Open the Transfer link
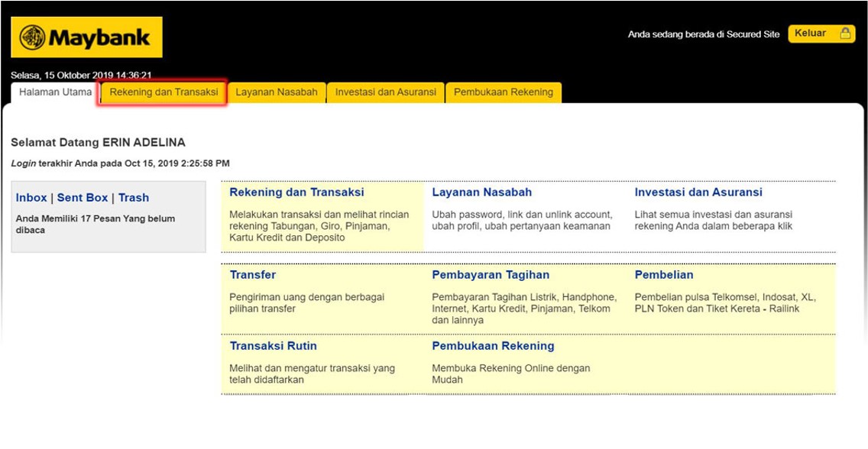 [x=252, y=275]
